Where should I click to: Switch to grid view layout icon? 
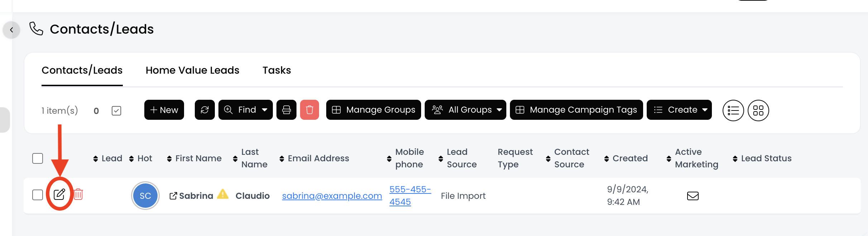pyautogui.click(x=758, y=110)
